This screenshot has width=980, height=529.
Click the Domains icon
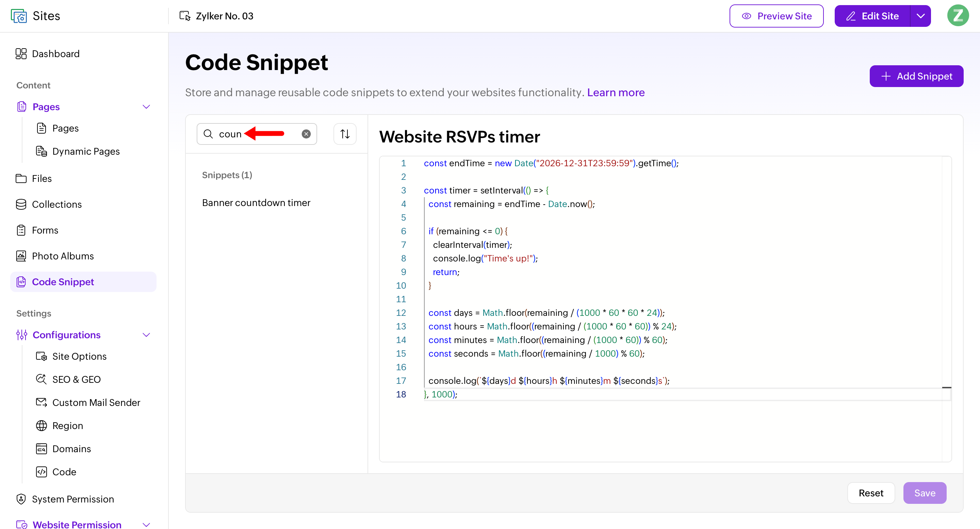42,449
